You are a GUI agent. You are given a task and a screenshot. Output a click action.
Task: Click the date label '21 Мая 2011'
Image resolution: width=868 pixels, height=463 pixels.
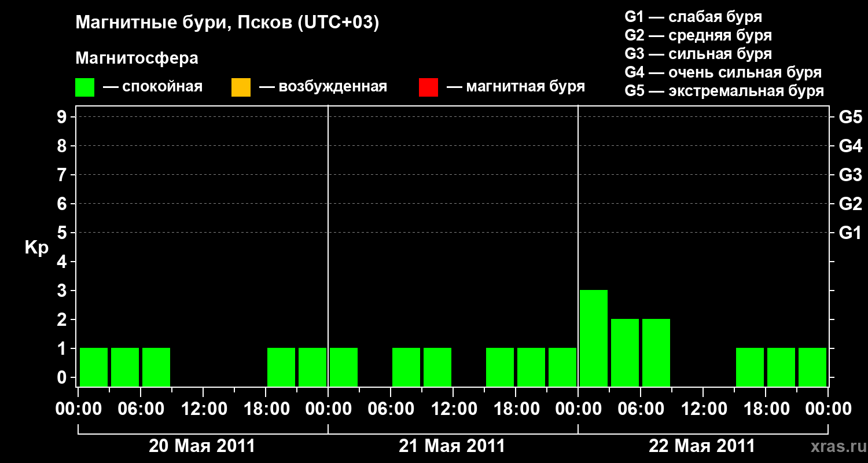pos(452,446)
